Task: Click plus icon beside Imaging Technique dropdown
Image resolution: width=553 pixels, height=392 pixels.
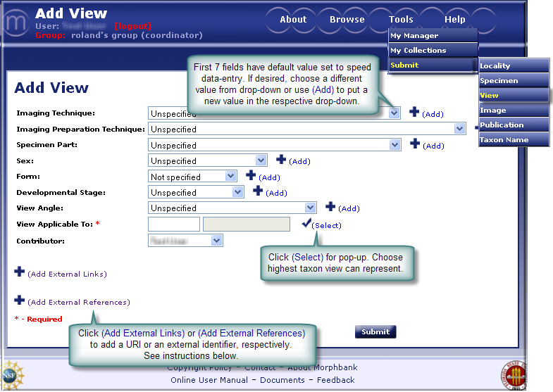Action: [414, 112]
